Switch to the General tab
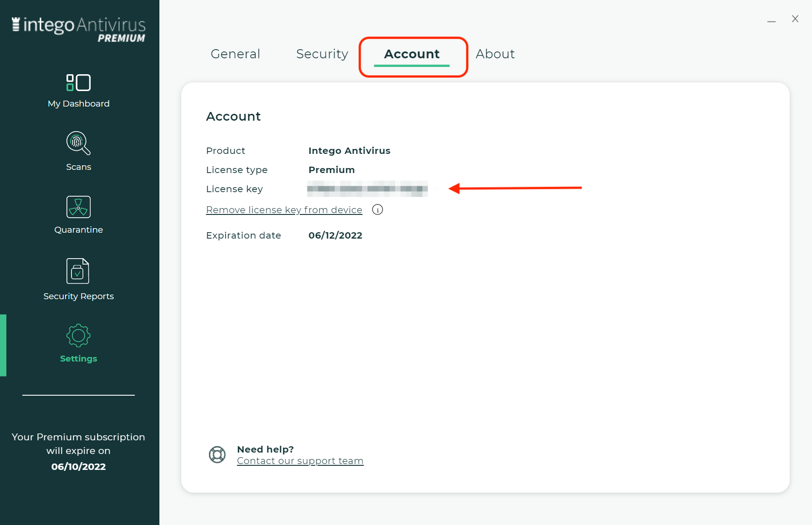812x525 pixels. (x=235, y=54)
